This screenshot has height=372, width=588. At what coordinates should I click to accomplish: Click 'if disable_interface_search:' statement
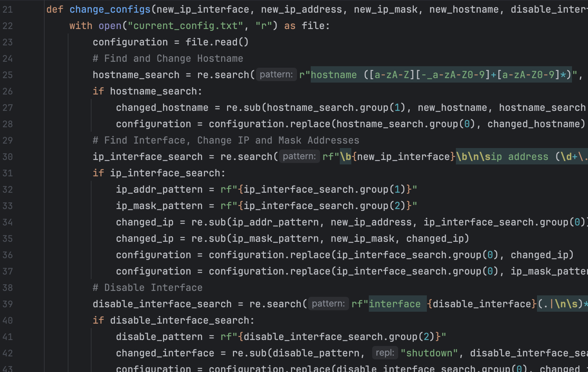173,320
